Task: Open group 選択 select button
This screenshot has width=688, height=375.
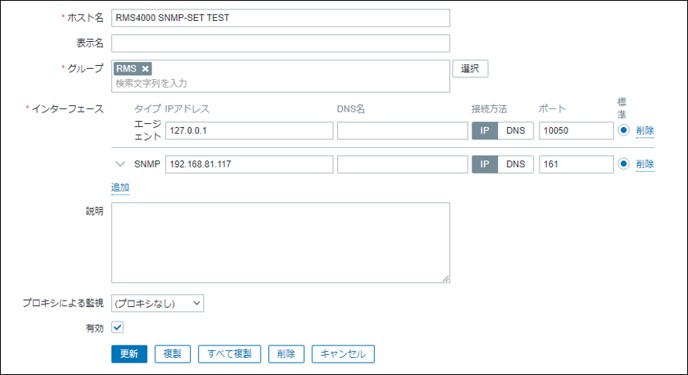Action: point(470,69)
